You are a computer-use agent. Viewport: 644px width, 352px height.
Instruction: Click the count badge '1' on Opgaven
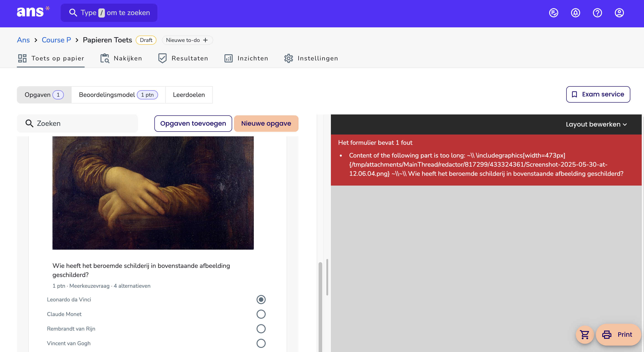(58, 95)
